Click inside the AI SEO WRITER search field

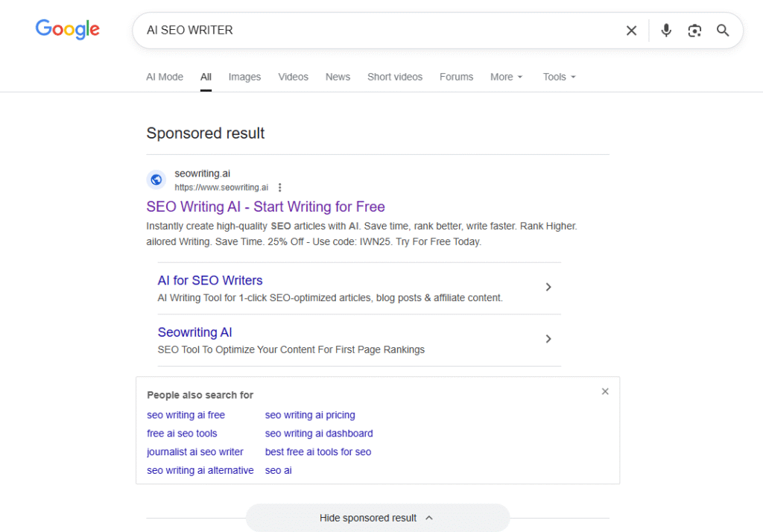click(373, 31)
